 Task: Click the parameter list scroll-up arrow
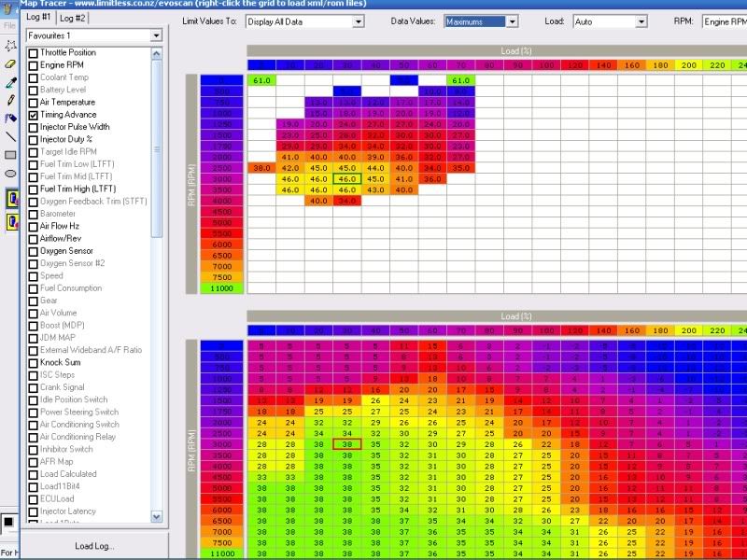(x=156, y=54)
